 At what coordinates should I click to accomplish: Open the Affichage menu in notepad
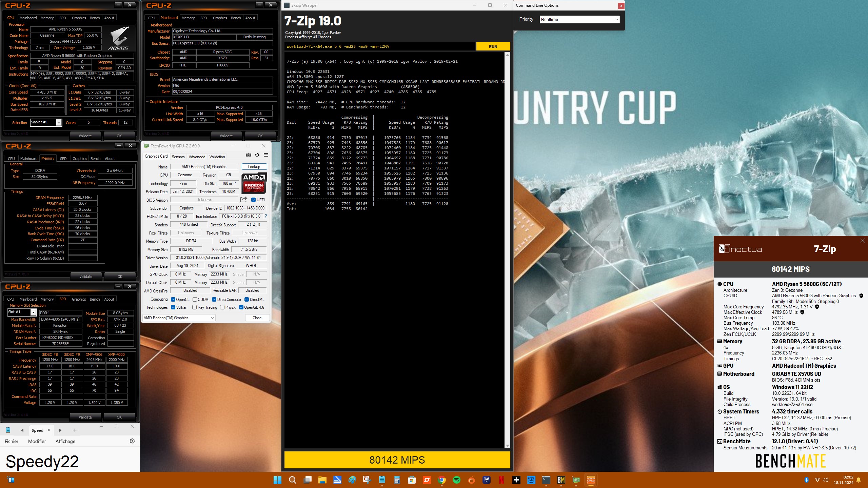(x=65, y=441)
